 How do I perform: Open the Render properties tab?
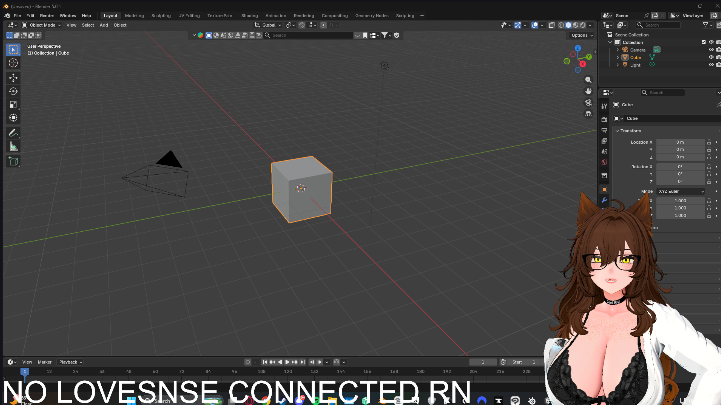tap(604, 119)
